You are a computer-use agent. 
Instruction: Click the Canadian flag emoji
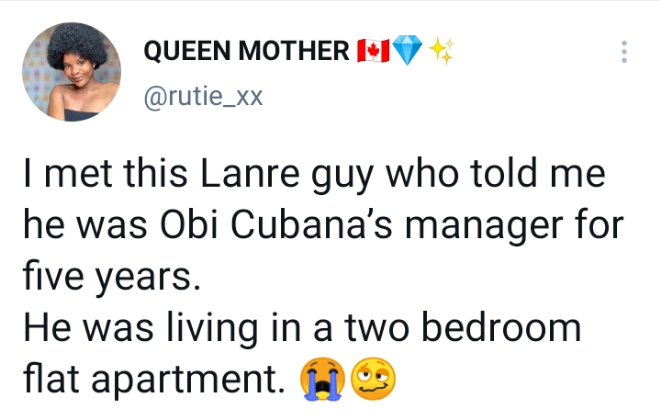[372, 50]
